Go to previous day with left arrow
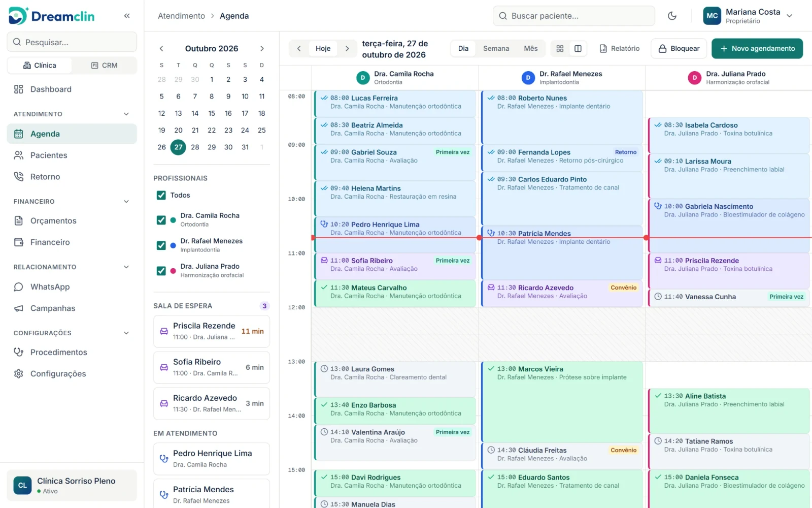Viewport: 812px width, 508px height. [299, 49]
